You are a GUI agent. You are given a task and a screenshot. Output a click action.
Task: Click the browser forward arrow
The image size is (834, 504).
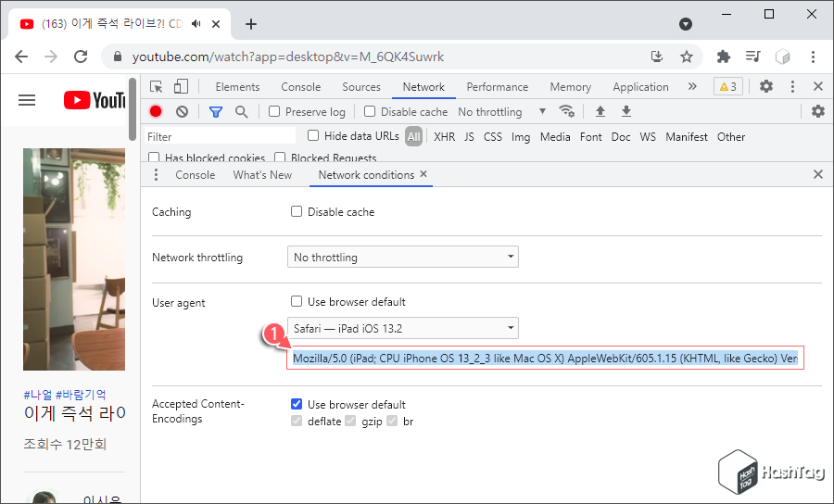51,57
